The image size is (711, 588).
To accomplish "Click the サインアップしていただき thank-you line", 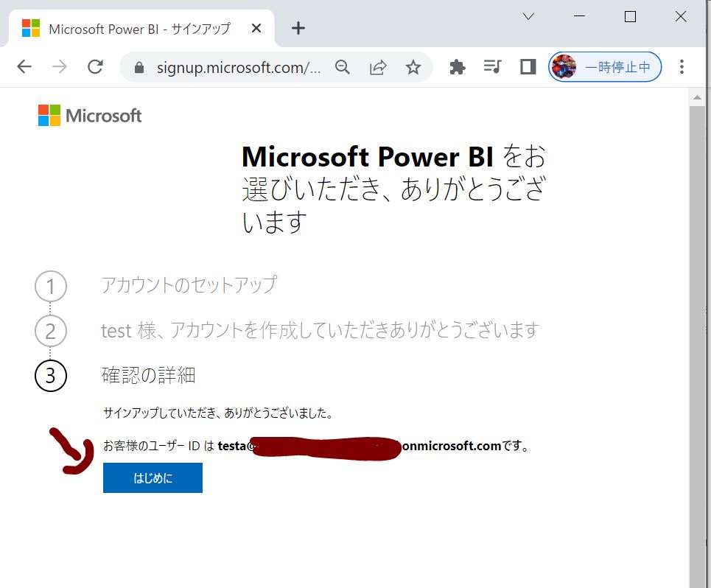I will coord(219,413).
